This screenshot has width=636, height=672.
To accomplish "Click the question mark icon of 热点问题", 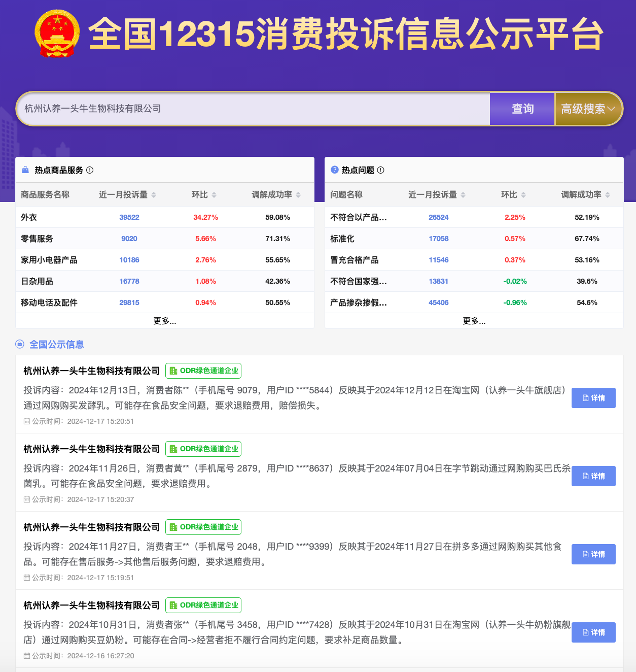I will coord(335,170).
